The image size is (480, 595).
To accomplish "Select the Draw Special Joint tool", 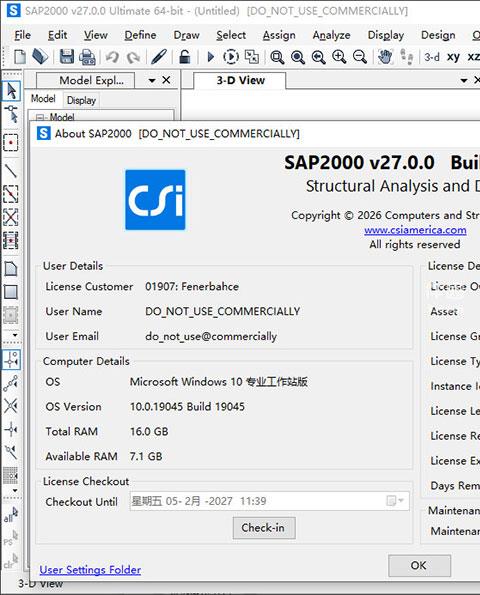I will coord(11,143).
